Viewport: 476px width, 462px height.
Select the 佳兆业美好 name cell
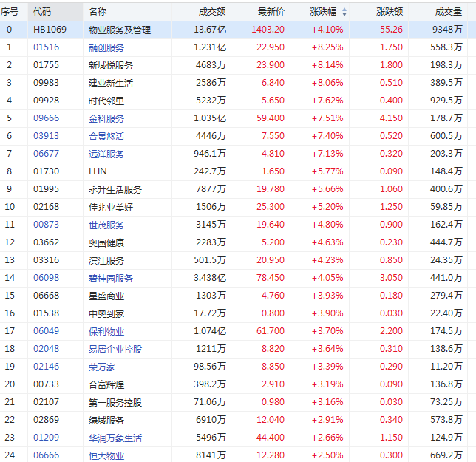coord(111,207)
